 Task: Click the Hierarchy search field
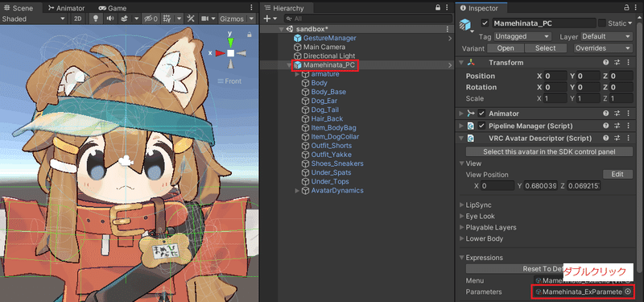coord(368,19)
